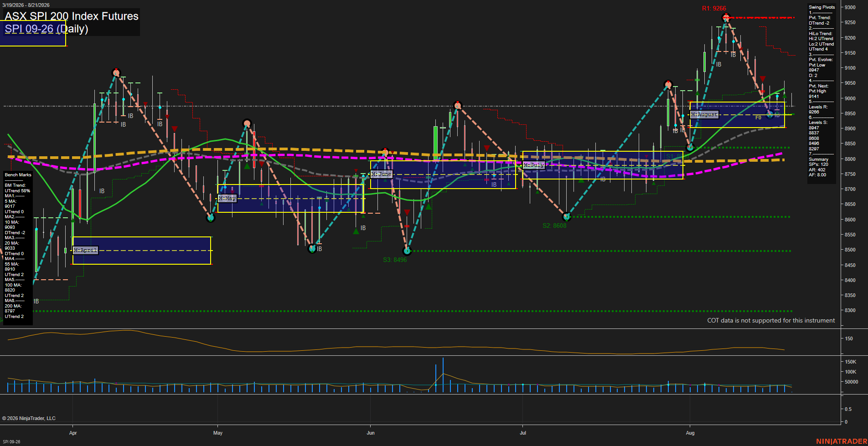
Task: Click the early August swing low pivot marker
Action: coord(690,148)
